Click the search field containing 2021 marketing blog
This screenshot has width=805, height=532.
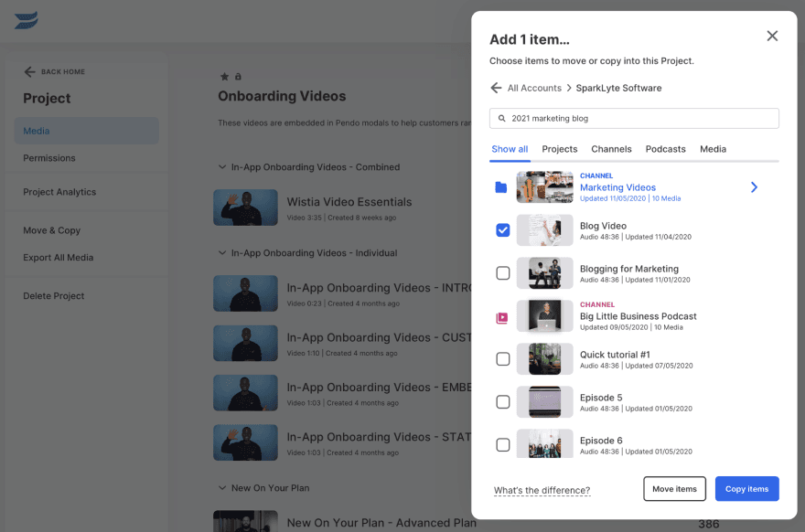tap(634, 118)
